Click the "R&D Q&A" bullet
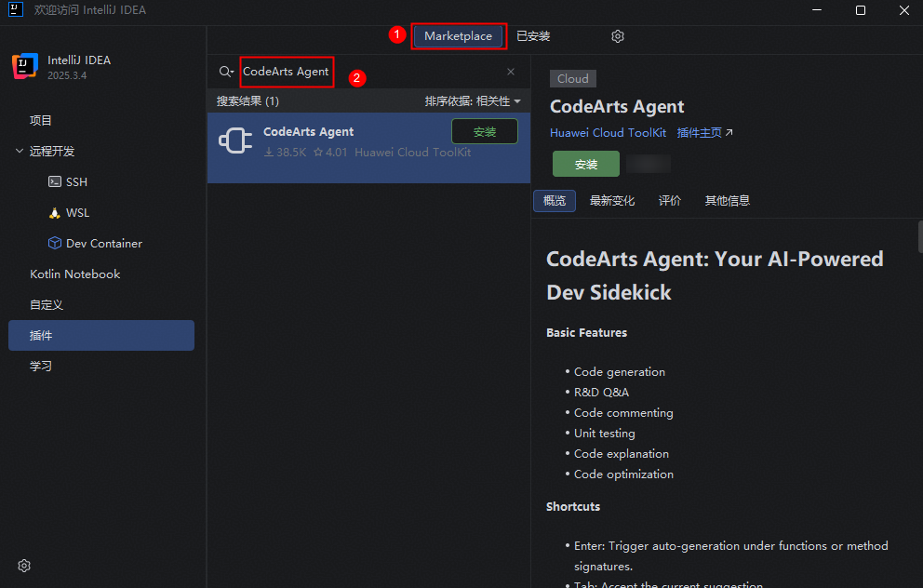This screenshot has height=588, width=923. point(601,393)
